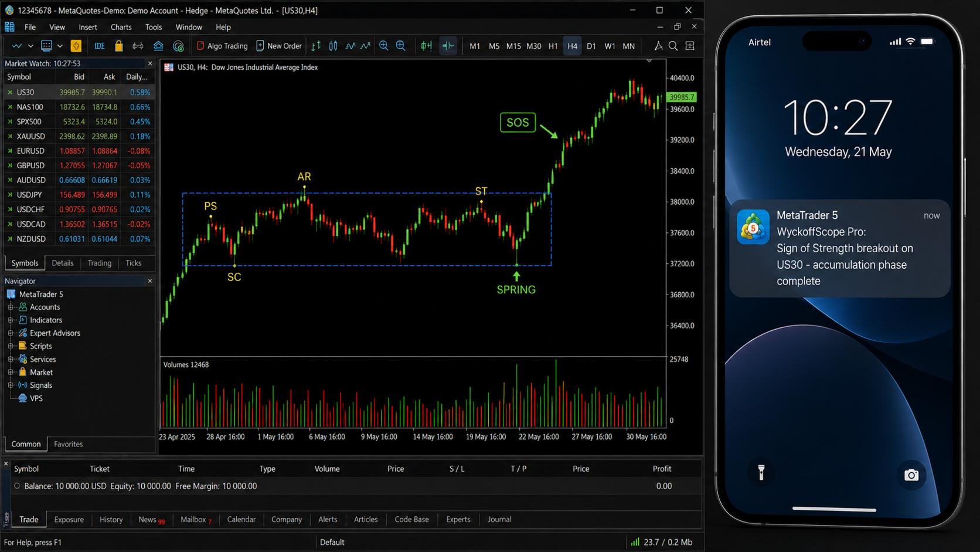This screenshot has width=980, height=552.
Task: Click the green 39985.7 price marker
Action: (682, 97)
